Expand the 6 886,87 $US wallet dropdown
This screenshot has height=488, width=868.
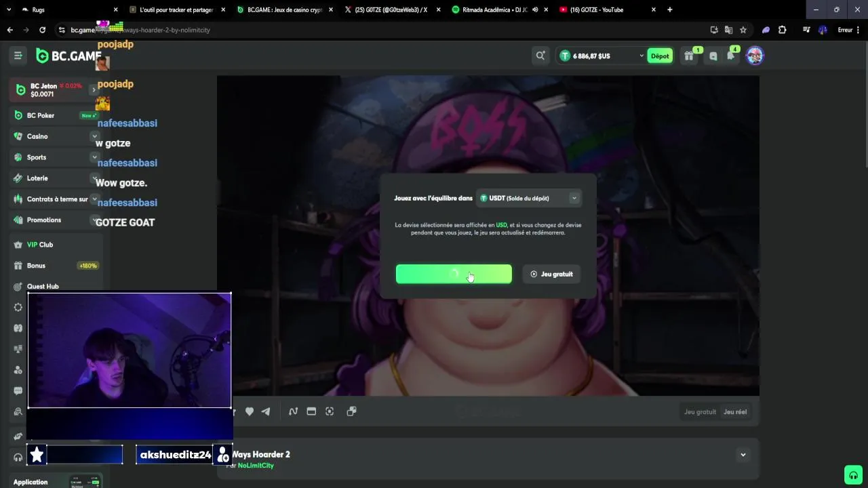(x=642, y=56)
